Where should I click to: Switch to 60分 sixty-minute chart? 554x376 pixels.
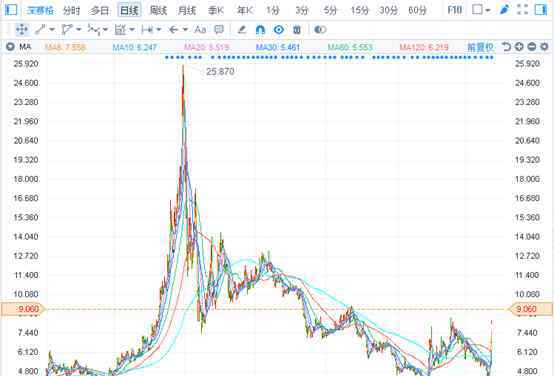(x=417, y=11)
